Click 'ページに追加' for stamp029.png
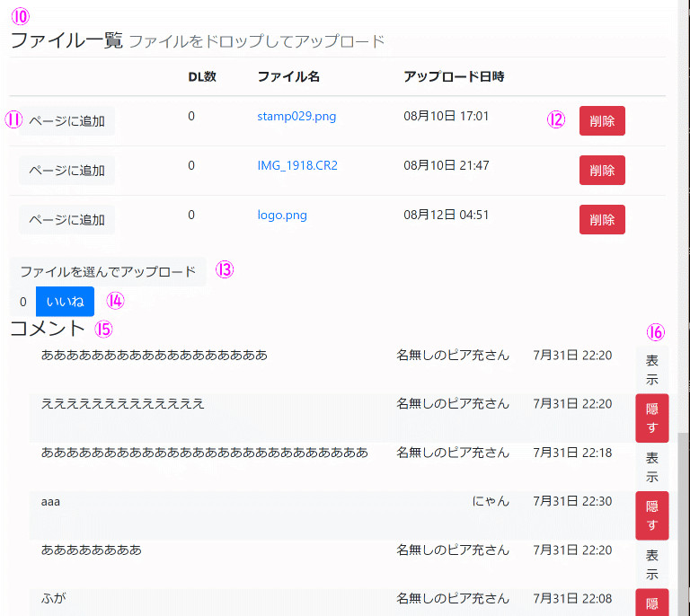Screen dimensions: 690x616 click(66, 121)
